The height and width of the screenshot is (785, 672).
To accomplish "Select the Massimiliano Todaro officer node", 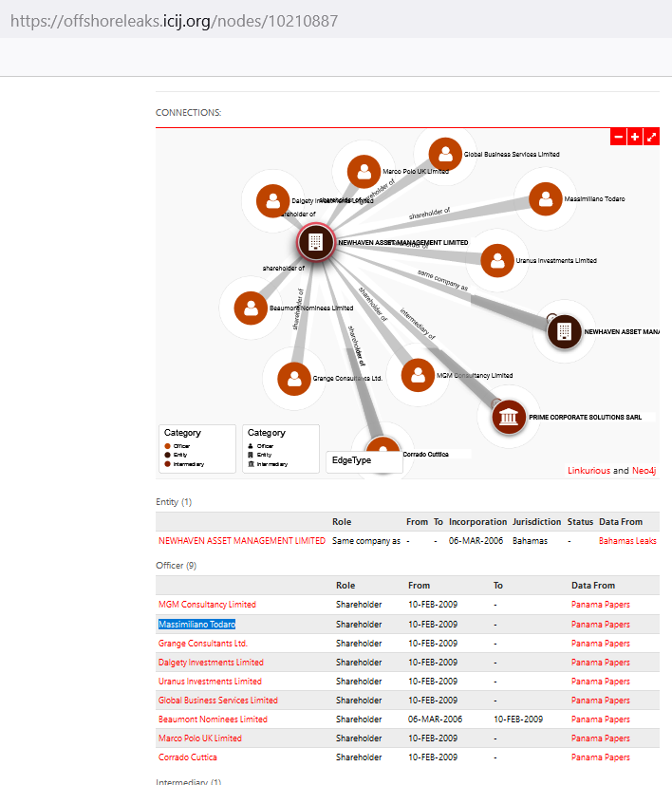I will pyautogui.click(x=546, y=198).
